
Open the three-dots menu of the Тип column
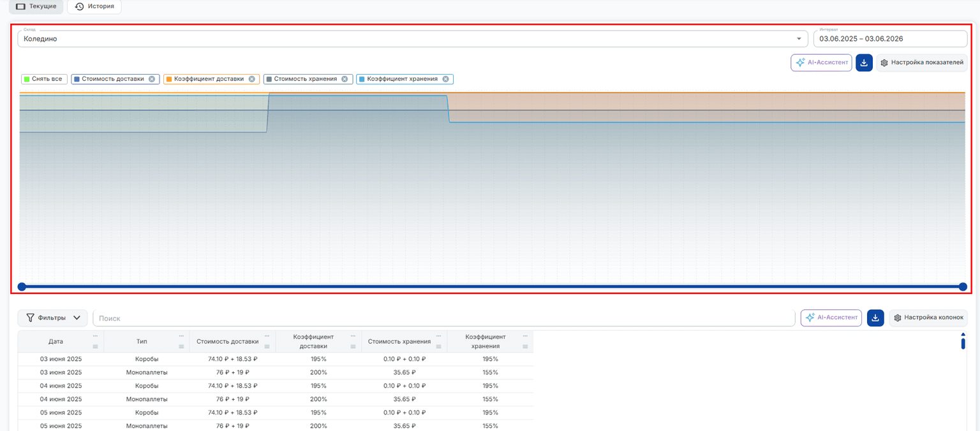(181, 336)
